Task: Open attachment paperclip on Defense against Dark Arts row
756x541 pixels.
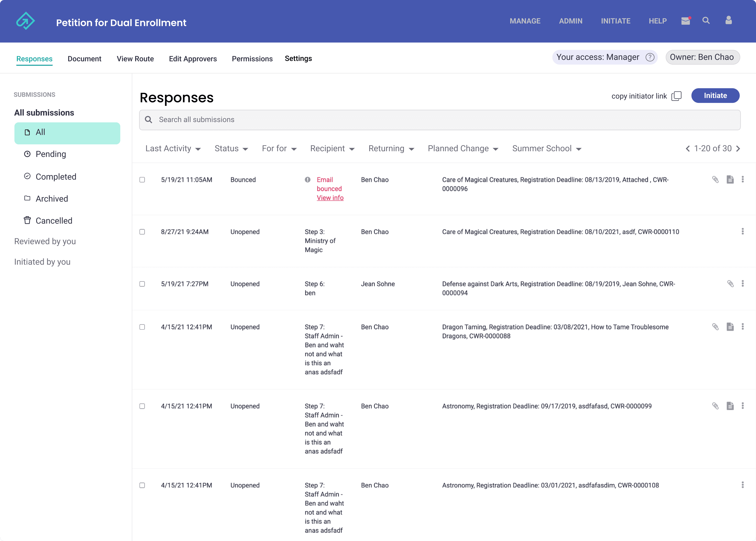Action: [x=730, y=284]
